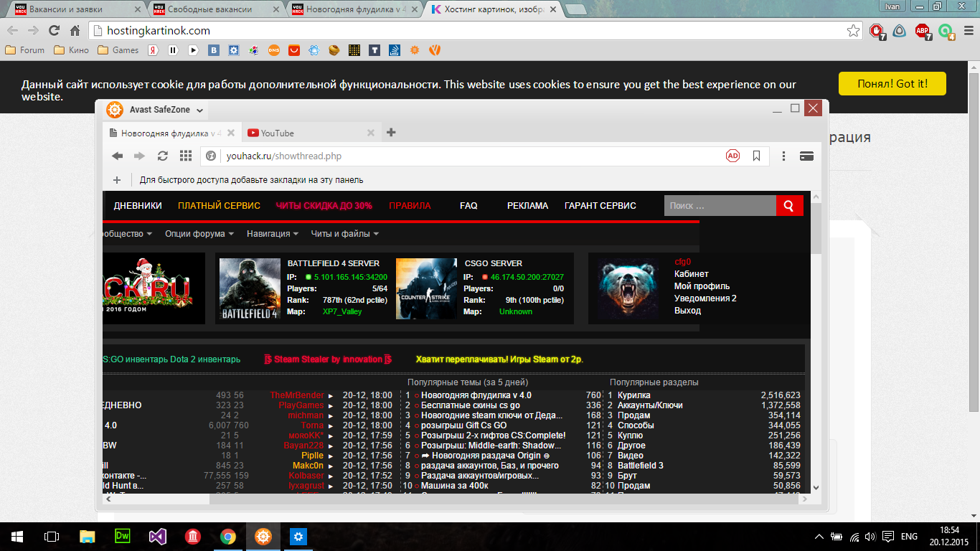Open Steam Stealer by innovation ad link
Screen dimensions: 980x551
coord(328,359)
